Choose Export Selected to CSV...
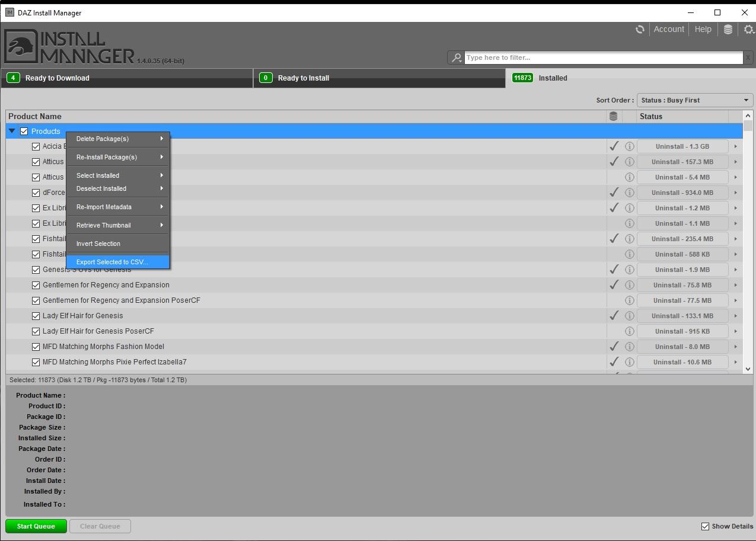Screen dimensions: 756x541 pos(118,262)
